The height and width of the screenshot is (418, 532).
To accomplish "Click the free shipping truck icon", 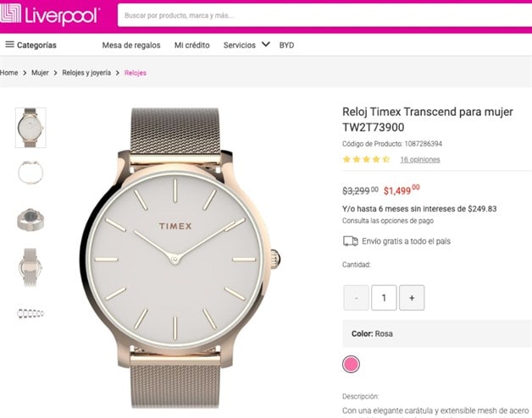I will 350,240.
